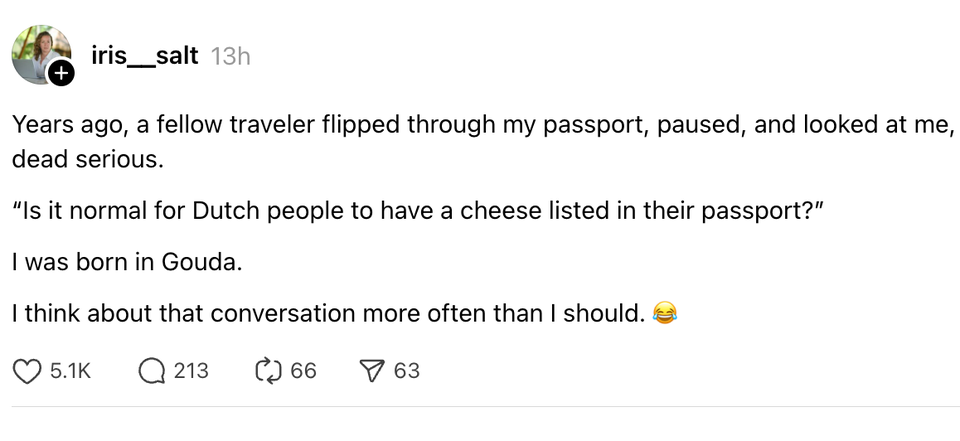Repost using the circular arrows icon
Image resolution: width=960 pixels, height=441 pixels.
tap(268, 371)
